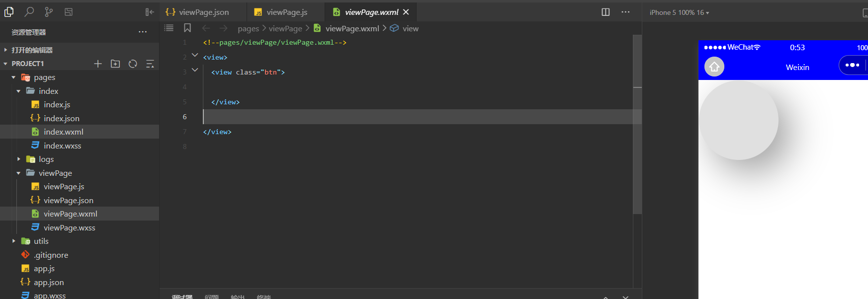Close the bottom debug panel
Image resolution: width=868 pixels, height=299 pixels.
625,297
